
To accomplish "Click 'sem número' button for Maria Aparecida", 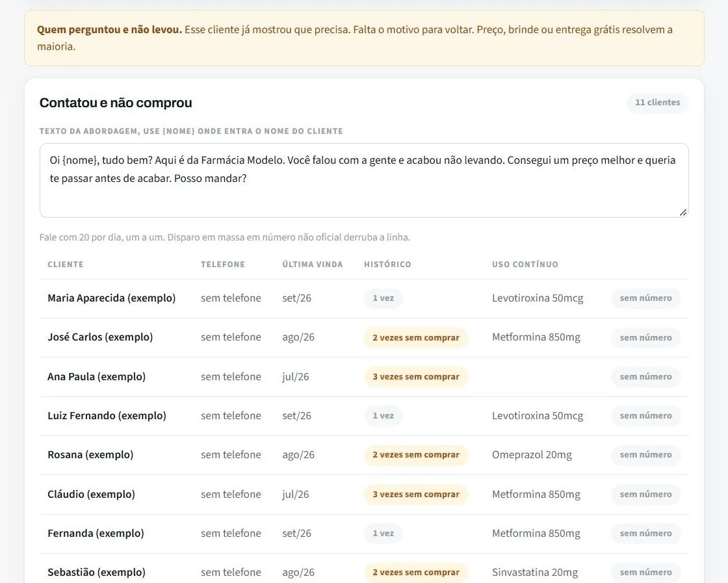I will coord(645,298).
